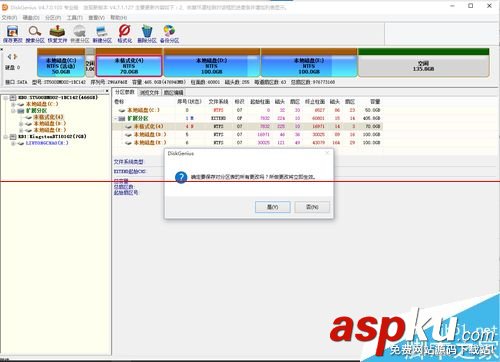Click the 容量 column header

point(375,102)
